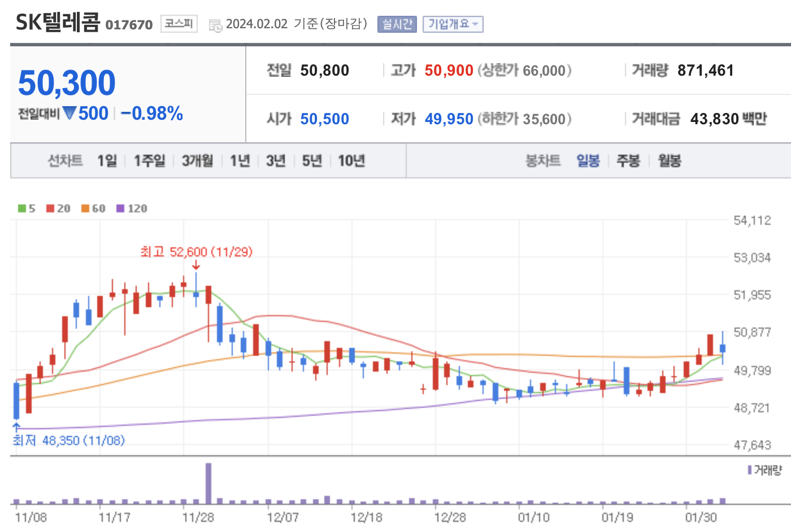
Task: Click the 저가 value 49,950
Action: pyautogui.click(x=449, y=119)
